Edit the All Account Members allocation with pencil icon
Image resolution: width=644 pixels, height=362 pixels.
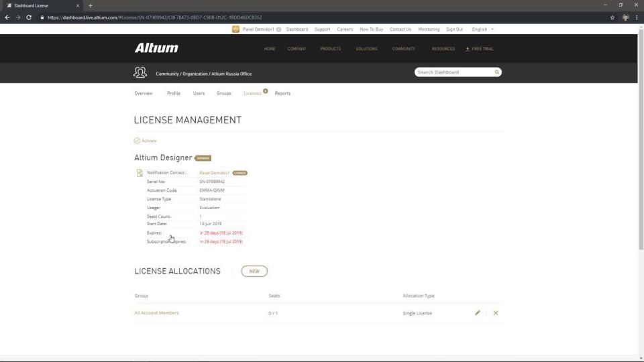[x=477, y=313]
